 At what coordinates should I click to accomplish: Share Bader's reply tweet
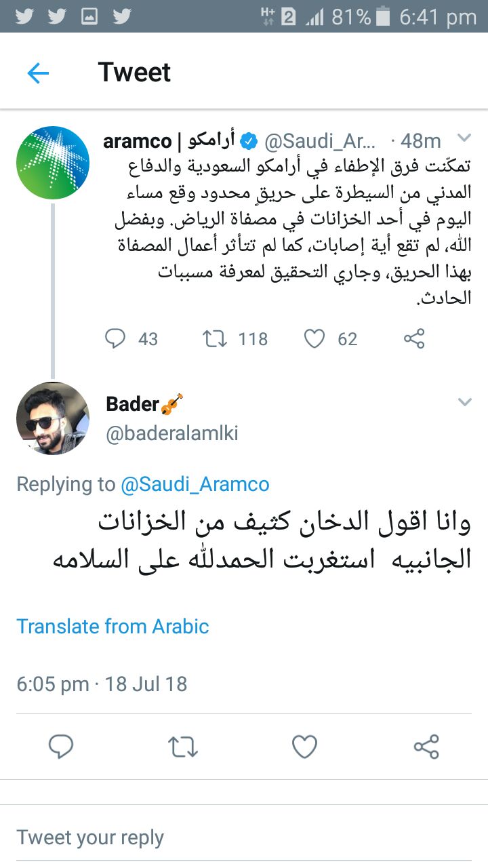[x=426, y=747]
